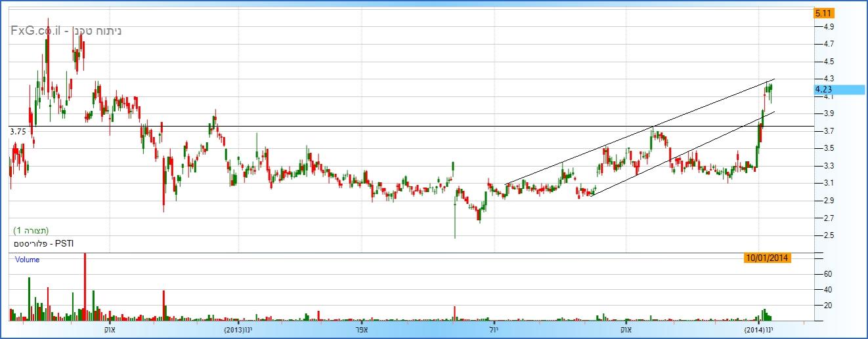
Task: Click the 3.75 horizontal line label
Action: tap(18, 132)
